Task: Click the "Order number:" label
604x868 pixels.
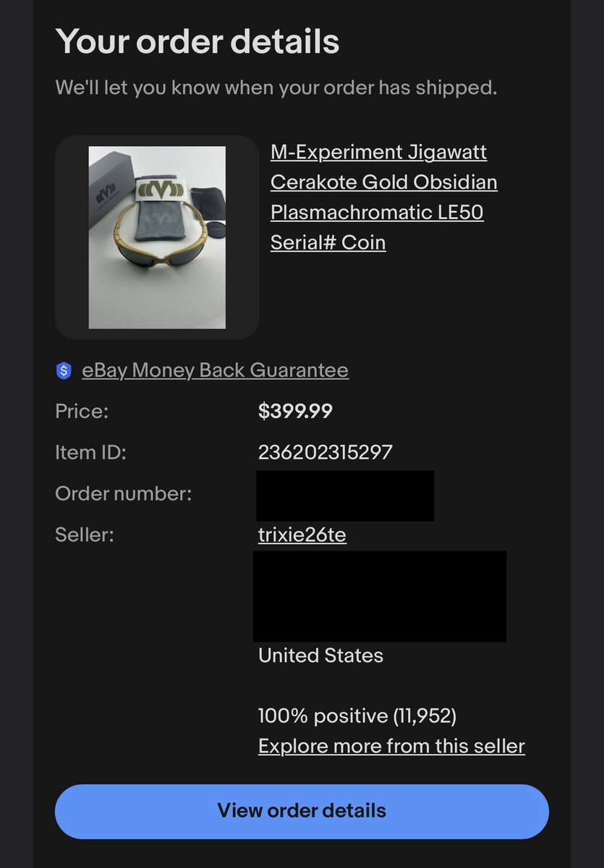Action: (x=123, y=494)
